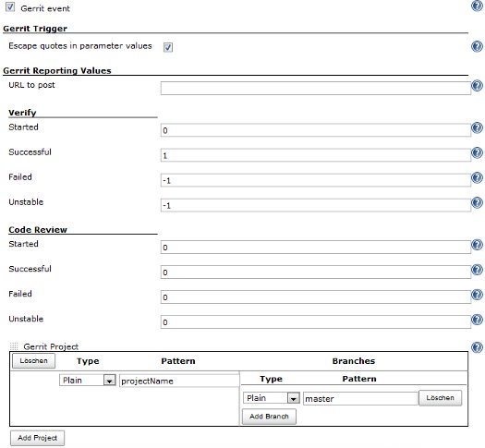The height and width of the screenshot is (448, 485).
Task: Open help for Code Review Successful value
Action: point(477,270)
